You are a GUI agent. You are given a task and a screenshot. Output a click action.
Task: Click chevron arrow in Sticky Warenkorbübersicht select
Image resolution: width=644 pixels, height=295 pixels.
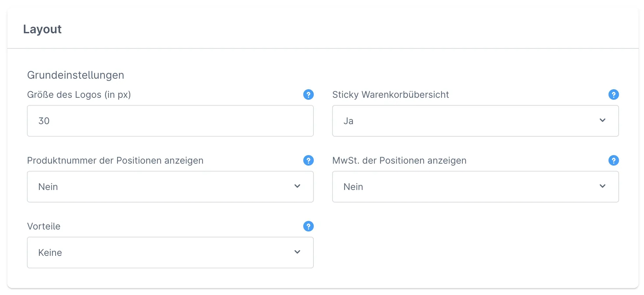click(602, 121)
